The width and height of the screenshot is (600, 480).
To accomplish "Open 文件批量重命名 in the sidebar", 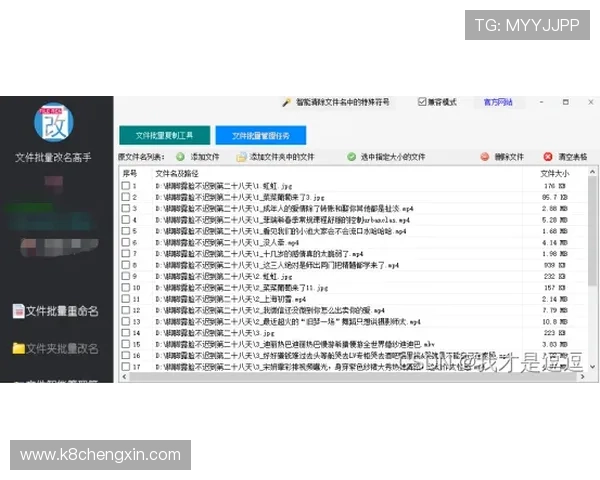I will (56, 311).
